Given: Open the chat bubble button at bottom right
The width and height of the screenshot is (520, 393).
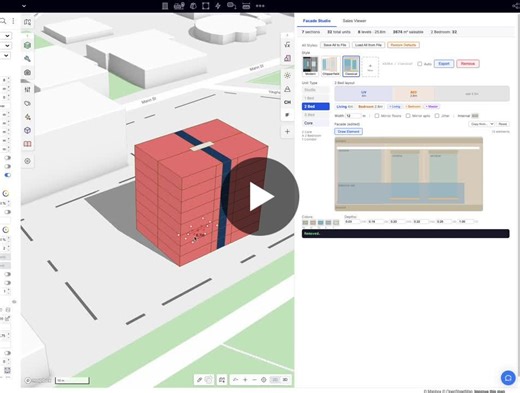Looking at the screenshot, I should click(x=508, y=378).
